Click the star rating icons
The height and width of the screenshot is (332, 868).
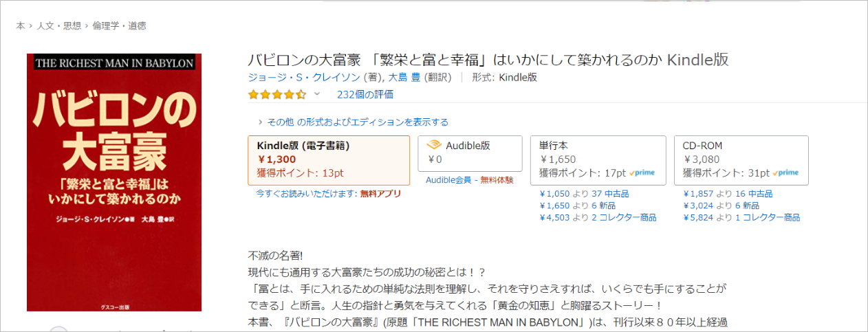click(x=277, y=94)
